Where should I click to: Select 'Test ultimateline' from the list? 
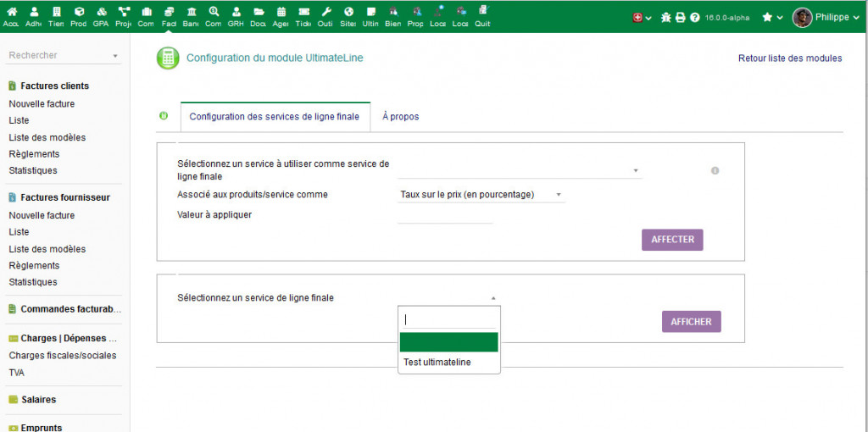pyautogui.click(x=437, y=363)
